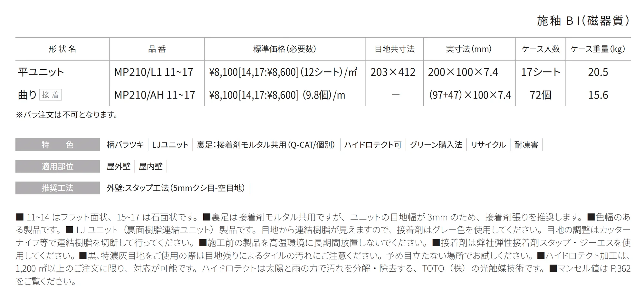Click the price cell with (12シート)/㎡
644x299 pixels.
coord(283,72)
